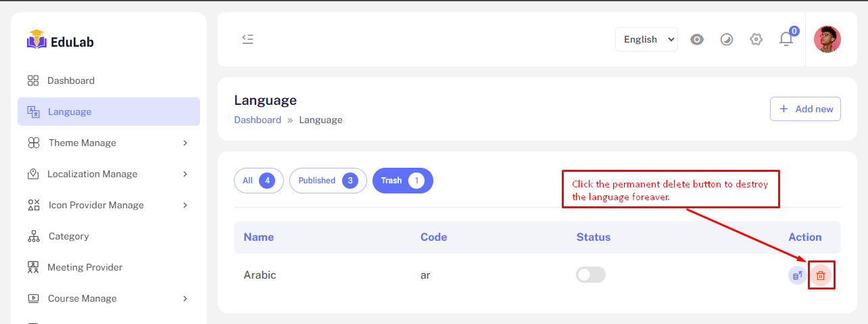868x324 pixels.
Task: Click the Add new button
Action: pos(805,109)
